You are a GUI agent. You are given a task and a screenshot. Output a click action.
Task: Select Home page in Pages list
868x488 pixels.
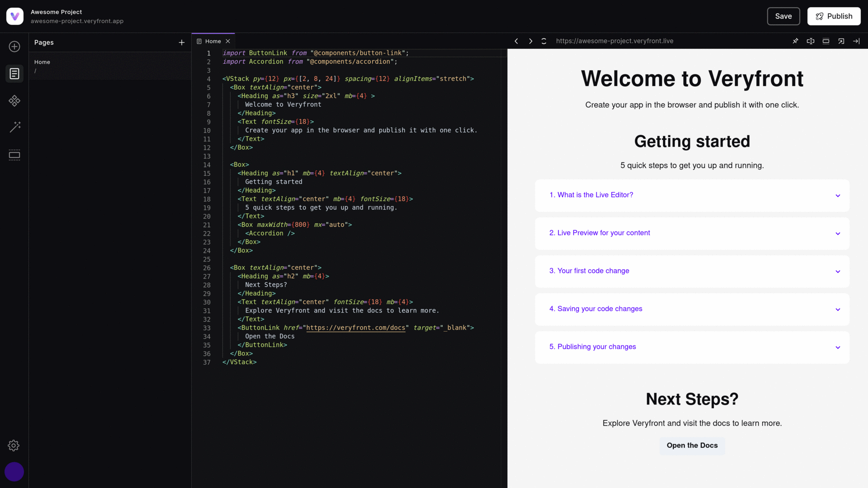click(110, 66)
